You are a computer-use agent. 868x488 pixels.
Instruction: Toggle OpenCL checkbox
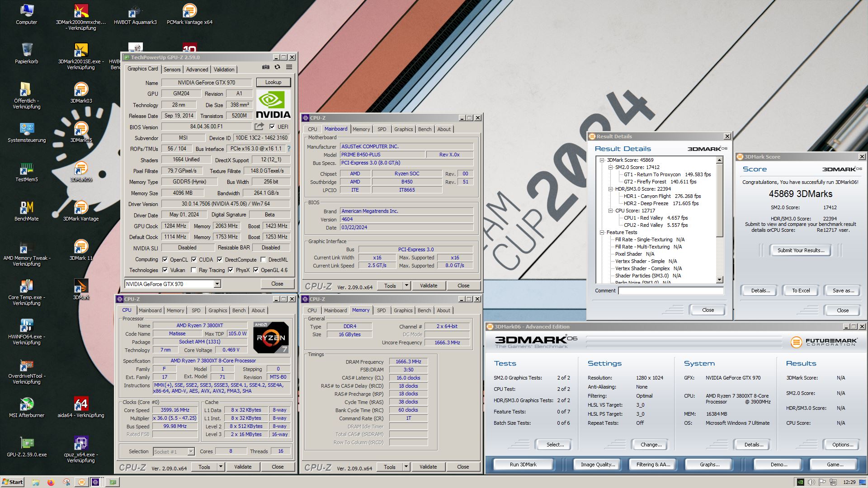[165, 260]
